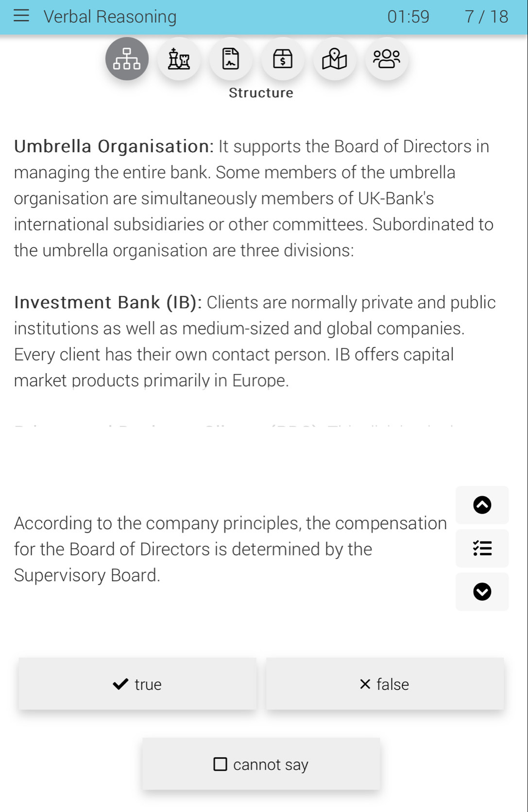This screenshot has height=812, width=528.
Task: Answer true for the statement
Action: pos(137,684)
